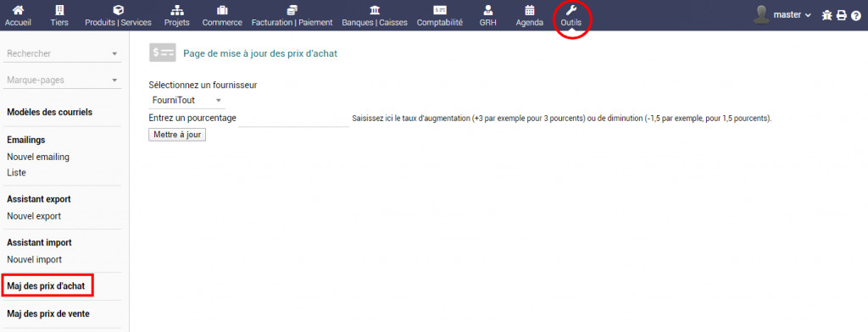
Task: Click the Entrez un pourcentage label
Action: coord(192,119)
